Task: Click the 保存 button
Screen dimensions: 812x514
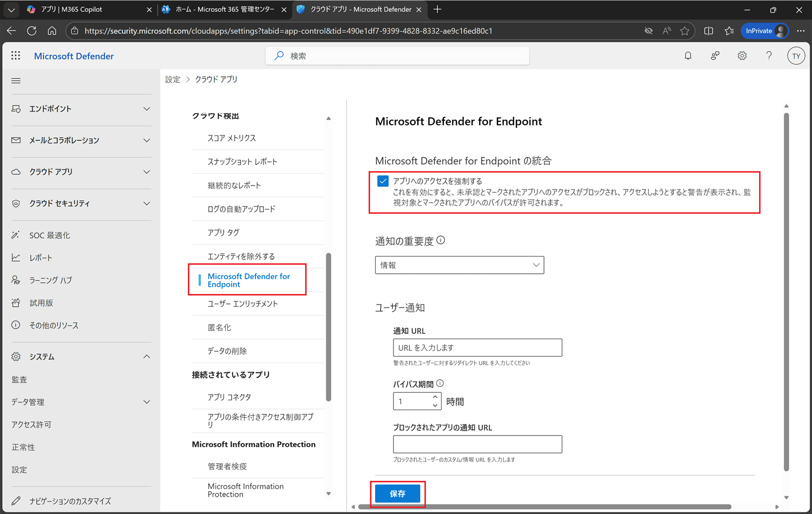Action: (397, 493)
